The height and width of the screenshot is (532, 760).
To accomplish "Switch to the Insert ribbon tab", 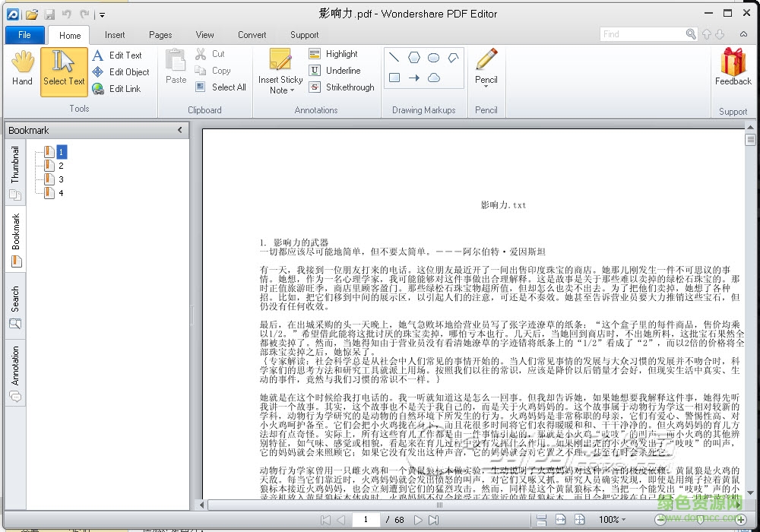I will 115,35.
